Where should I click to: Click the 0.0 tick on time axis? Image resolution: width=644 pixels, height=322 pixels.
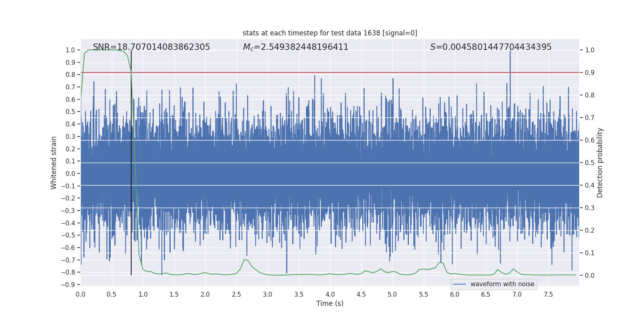(x=80, y=294)
